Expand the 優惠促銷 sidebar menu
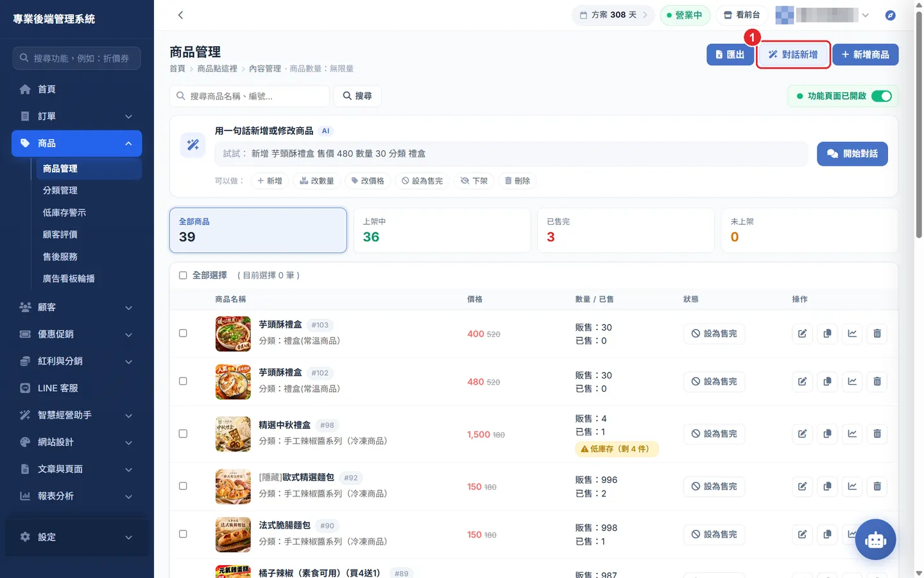 pos(77,334)
